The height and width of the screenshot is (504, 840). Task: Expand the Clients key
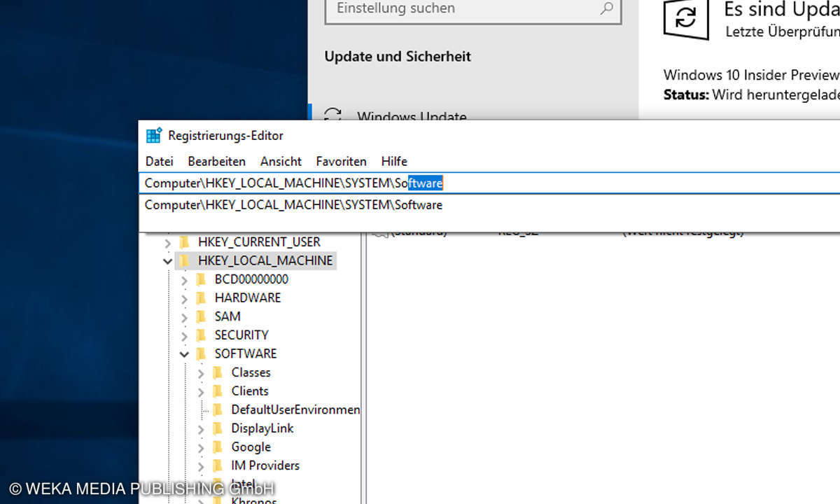pos(201,391)
